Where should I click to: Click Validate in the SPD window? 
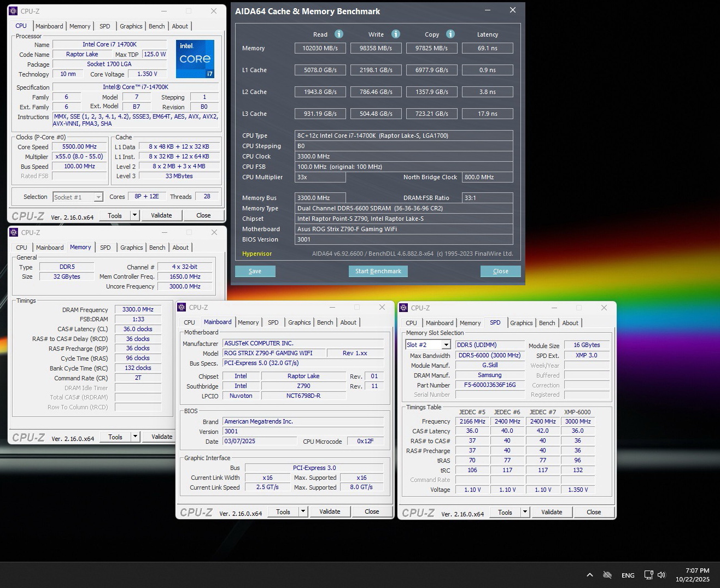[x=552, y=512]
